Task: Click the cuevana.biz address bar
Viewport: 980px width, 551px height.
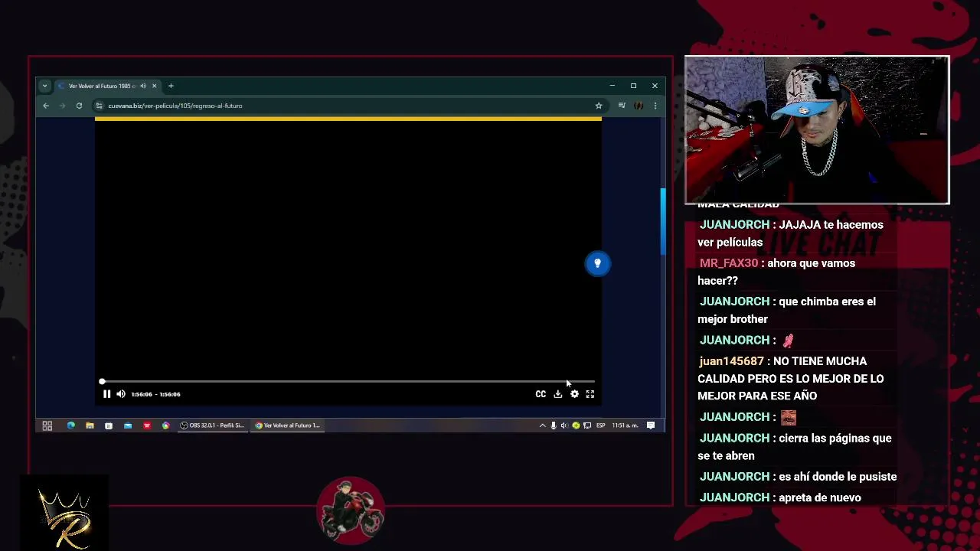Action: click(x=348, y=106)
